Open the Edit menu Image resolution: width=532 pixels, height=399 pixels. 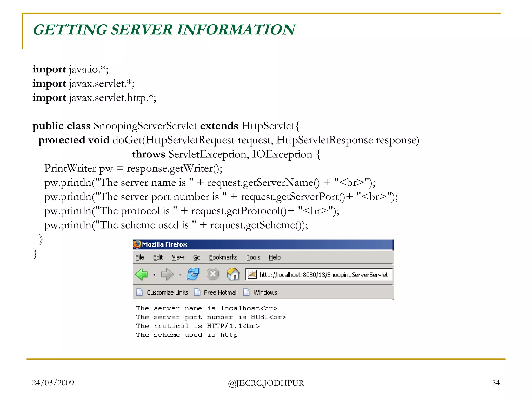click(158, 257)
